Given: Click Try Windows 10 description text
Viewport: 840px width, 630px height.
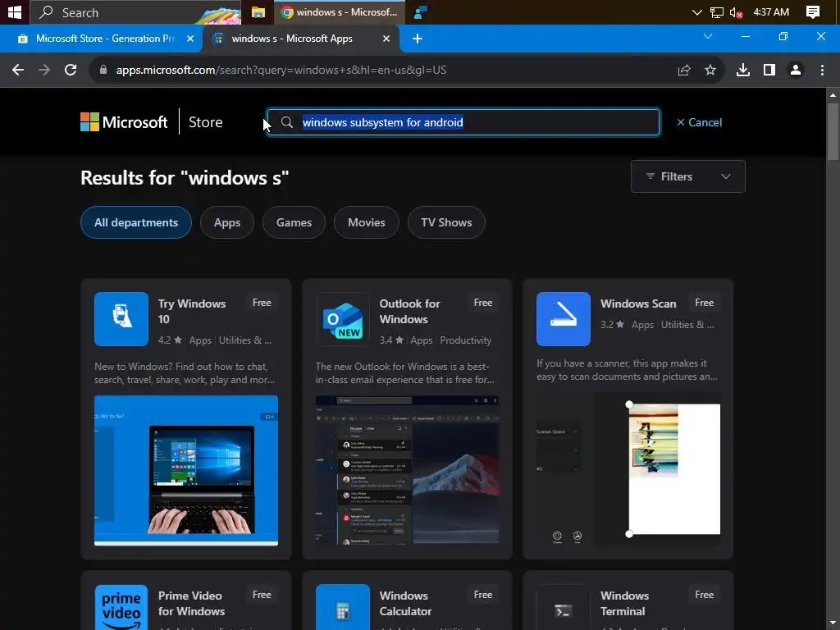Looking at the screenshot, I should click(185, 373).
